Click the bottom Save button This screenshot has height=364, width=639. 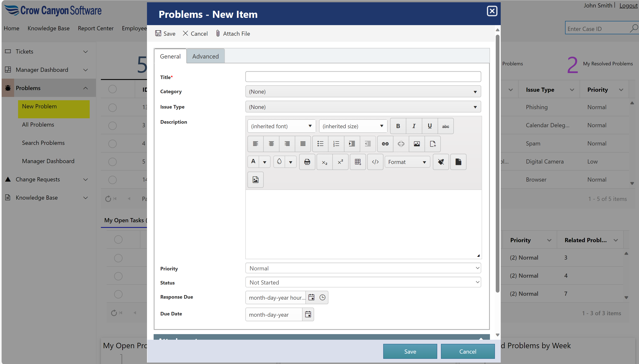coord(410,352)
